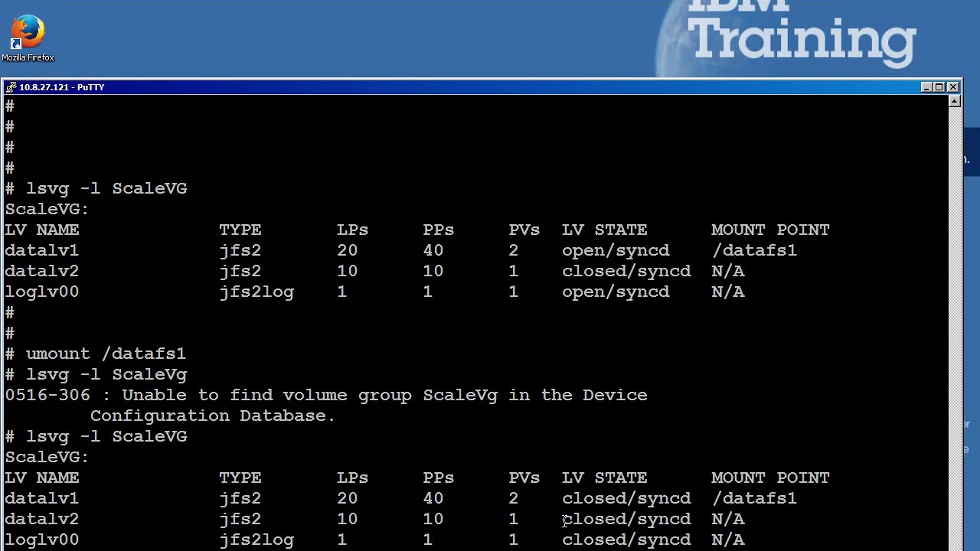
Task: Minimize the PuTTY window
Action: [926, 87]
